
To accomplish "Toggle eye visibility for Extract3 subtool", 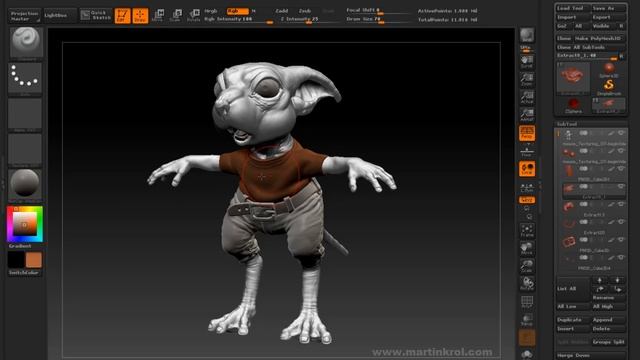I will click(621, 204).
